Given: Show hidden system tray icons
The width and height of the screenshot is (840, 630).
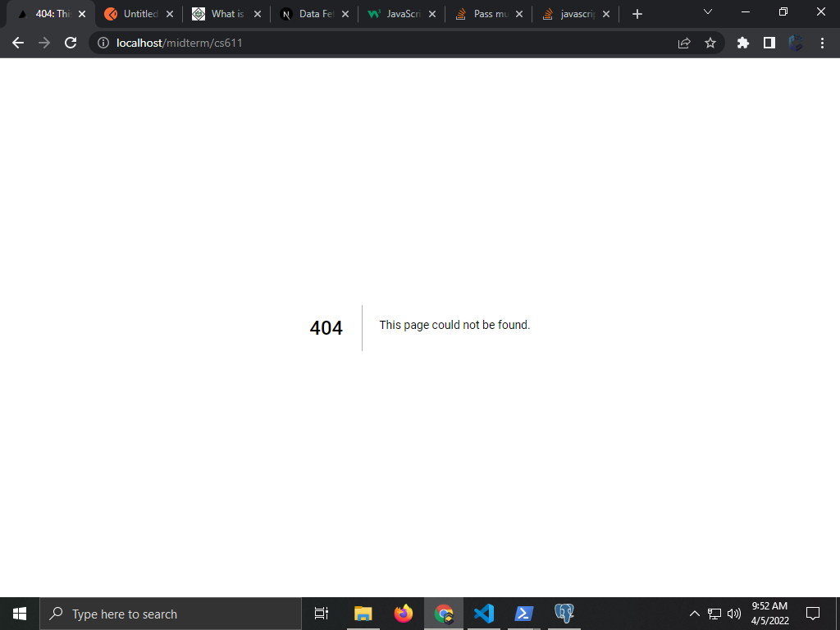Looking at the screenshot, I should point(694,614).
